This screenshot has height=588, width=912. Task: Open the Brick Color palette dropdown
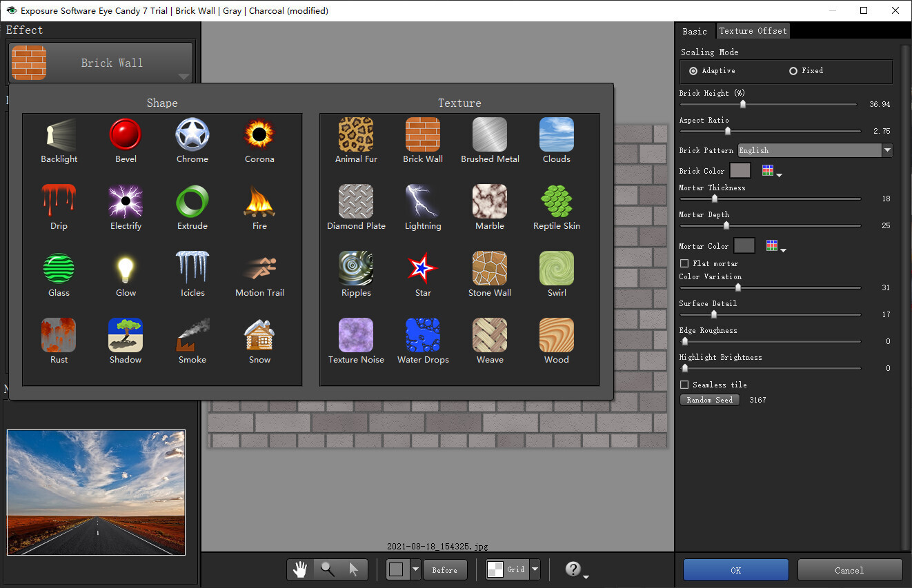click(771, 170)
